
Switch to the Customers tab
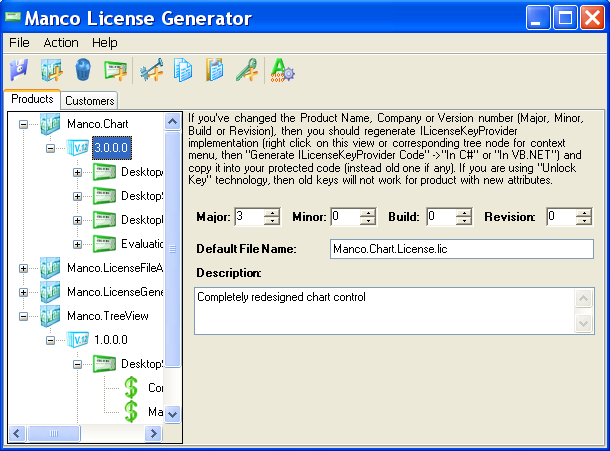(x=89, y=101)
